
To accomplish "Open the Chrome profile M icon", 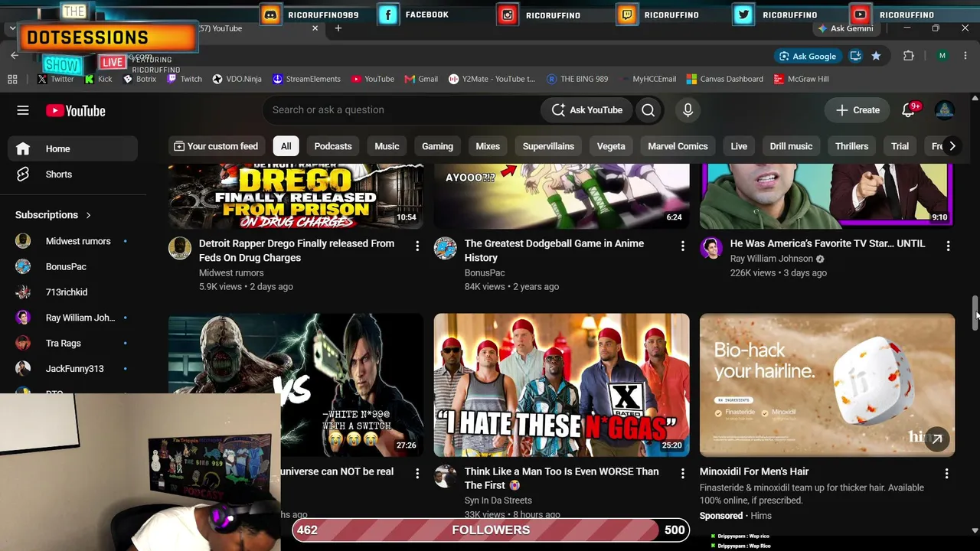I will [942, 56].
